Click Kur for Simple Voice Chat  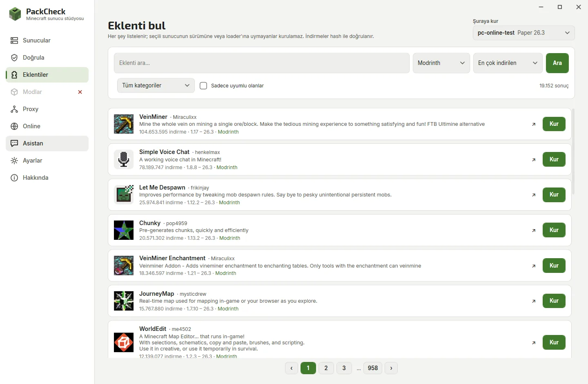pyautogui.click(x=554, y=159)
